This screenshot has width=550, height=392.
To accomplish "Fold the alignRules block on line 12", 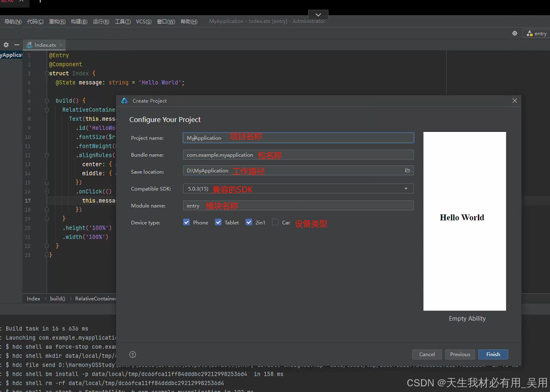I will (x=47, y=155).
